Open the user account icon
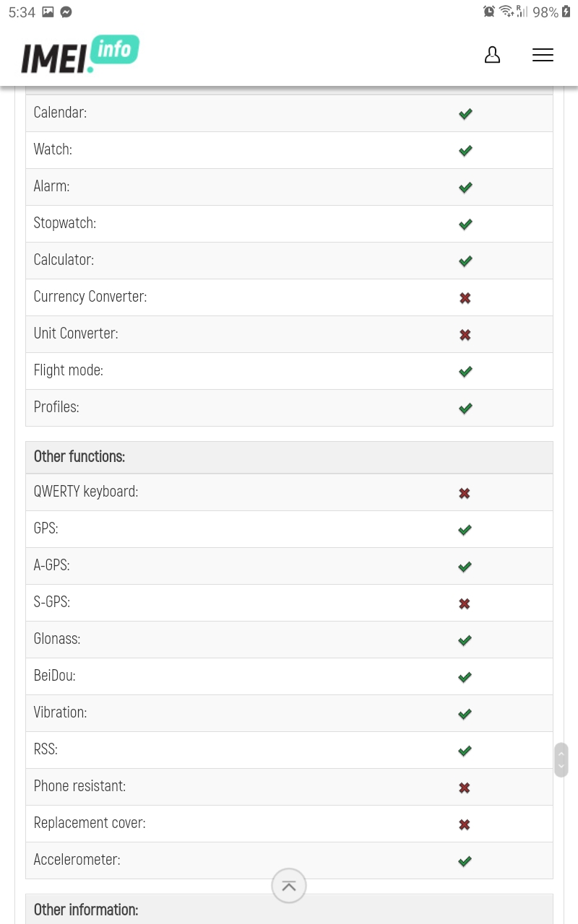Viewport: 578px width, 924px height. (492, 55)
